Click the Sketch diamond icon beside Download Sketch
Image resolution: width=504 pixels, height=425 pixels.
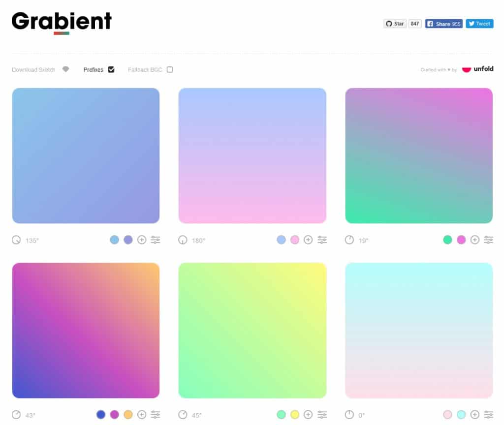[x=65, y=69]
